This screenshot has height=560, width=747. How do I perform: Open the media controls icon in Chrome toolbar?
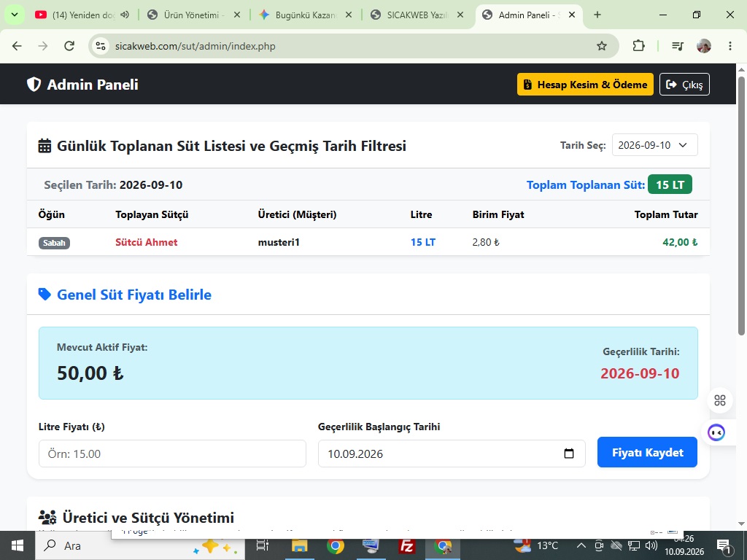pos(678,46)
